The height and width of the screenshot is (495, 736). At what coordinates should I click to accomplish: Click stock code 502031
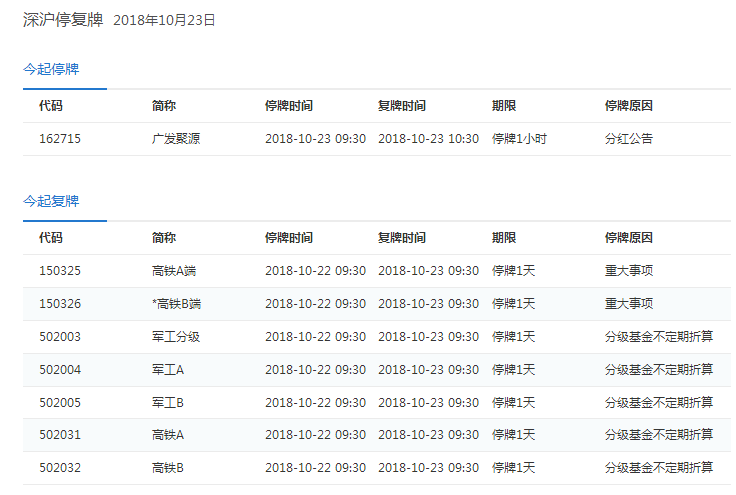coord(60,435)
